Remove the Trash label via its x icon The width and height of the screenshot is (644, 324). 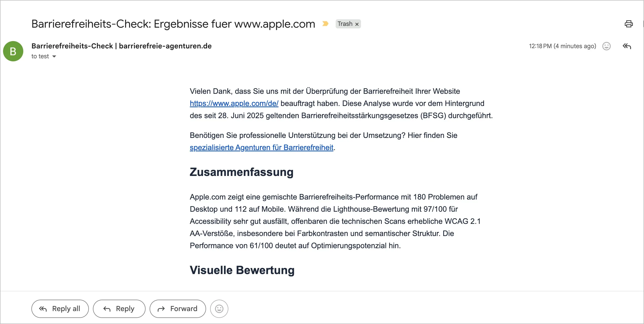[x=357, y=24]
